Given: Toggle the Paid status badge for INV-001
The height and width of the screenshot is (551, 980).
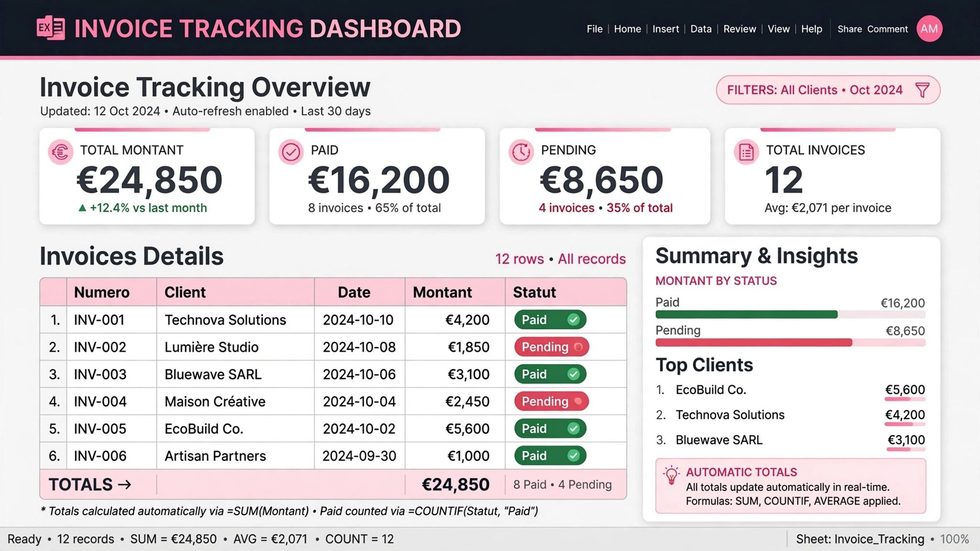Looking at the screenshot, I should pyautogui.click(x=550, y=320).
